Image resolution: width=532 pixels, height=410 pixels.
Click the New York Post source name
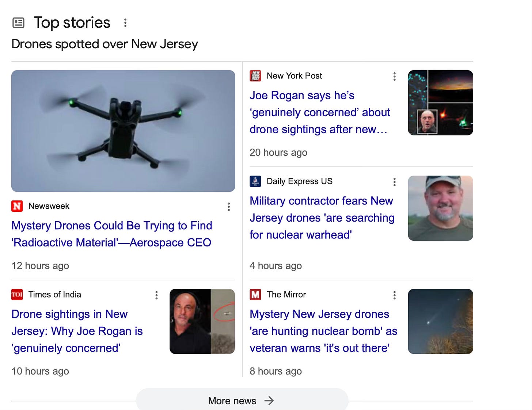point(294,76)
